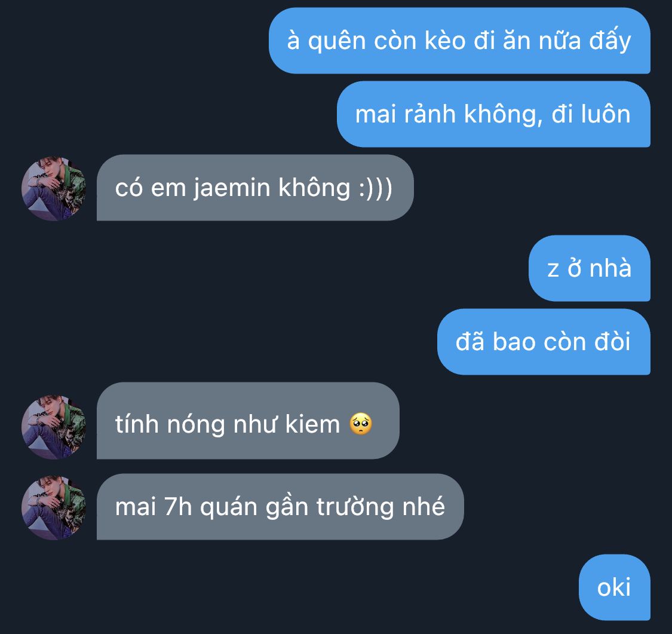The width and height of the screenshot is (672, 634).
Task: Tap the 'mai rảnh không, đi luôn' message
Action: (494, 115)
